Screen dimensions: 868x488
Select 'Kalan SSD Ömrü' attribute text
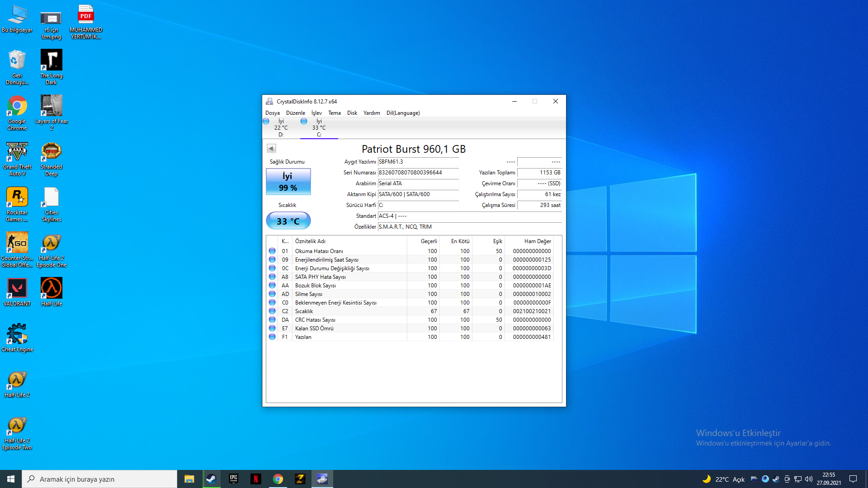pyautogui.click(x=314, y=328)
